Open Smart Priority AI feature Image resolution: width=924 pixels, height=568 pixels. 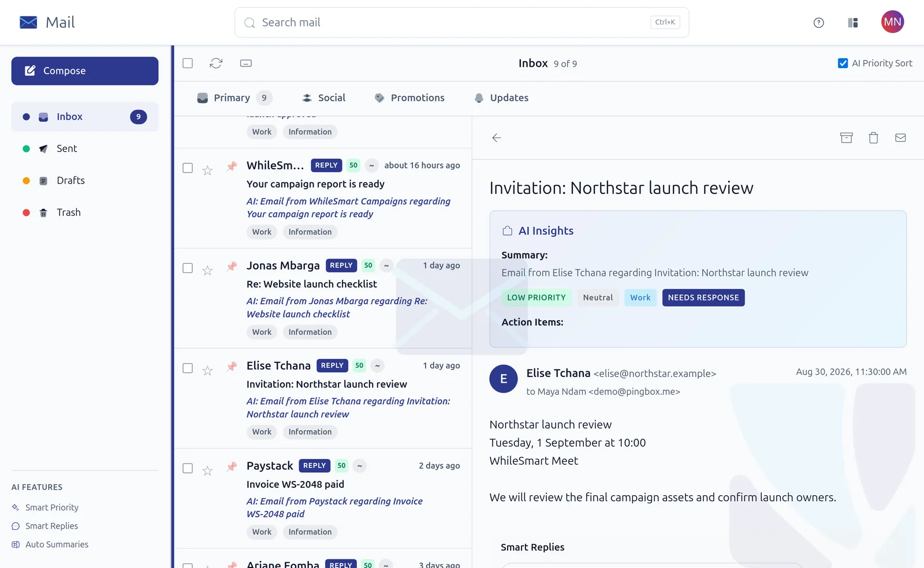45,507
